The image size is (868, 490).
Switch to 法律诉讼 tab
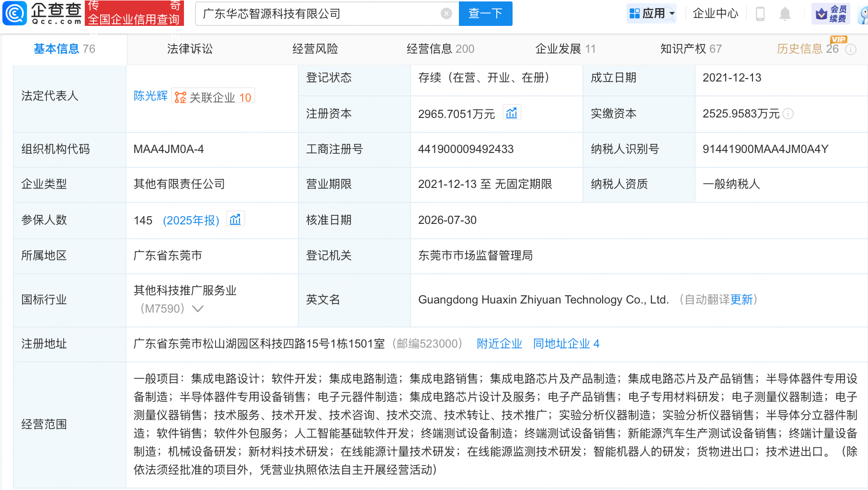[x=190, y=49]
